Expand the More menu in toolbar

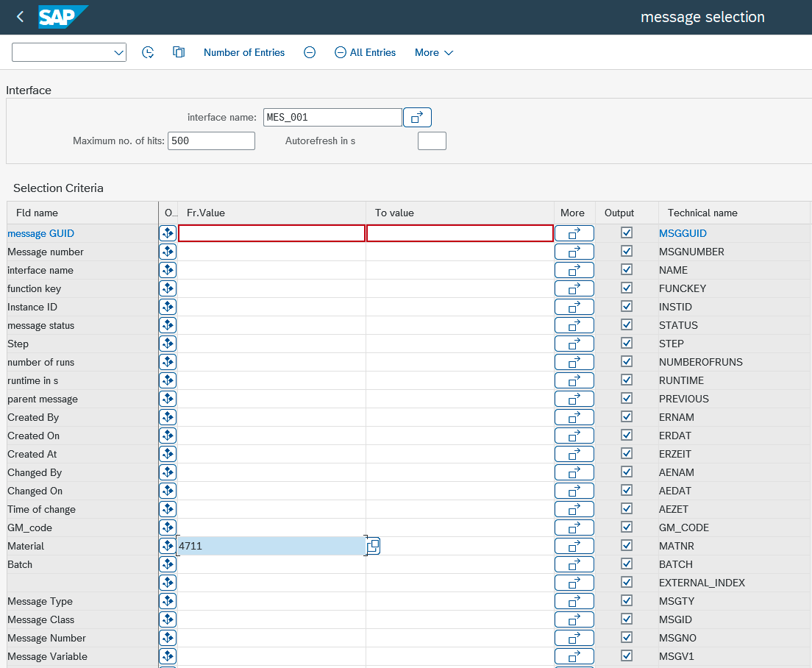tap(434, 52)
